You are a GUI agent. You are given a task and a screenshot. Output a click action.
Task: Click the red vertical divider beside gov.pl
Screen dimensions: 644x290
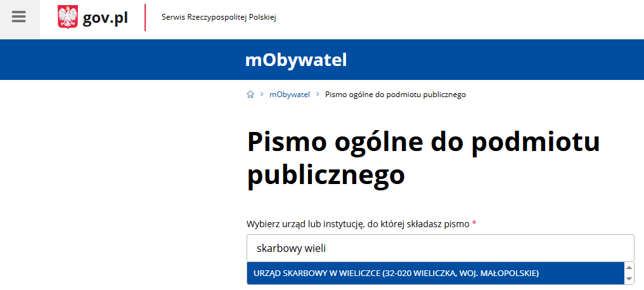click(145, 18)
